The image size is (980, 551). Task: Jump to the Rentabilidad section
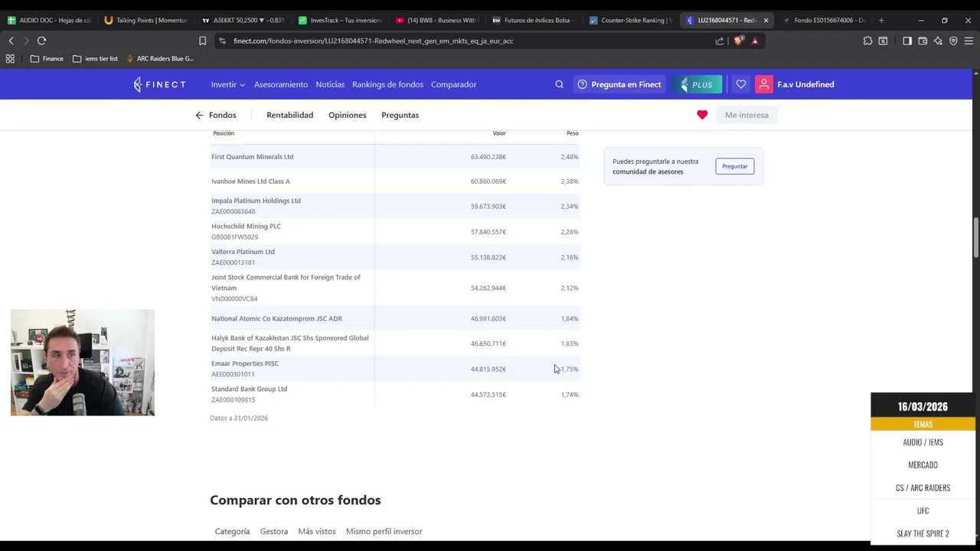[289, 115]
